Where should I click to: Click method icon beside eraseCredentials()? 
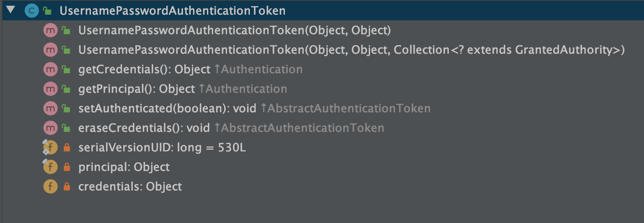pos(50,128)
